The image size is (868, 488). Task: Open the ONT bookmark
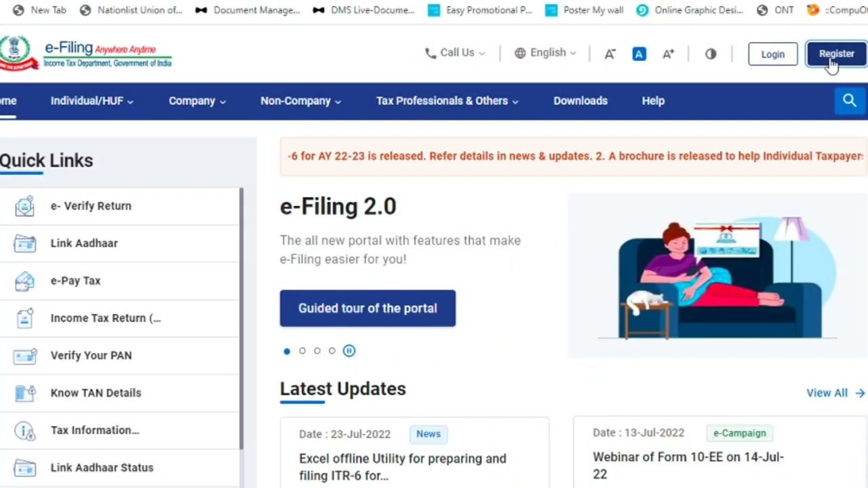(x=775, y=10)
